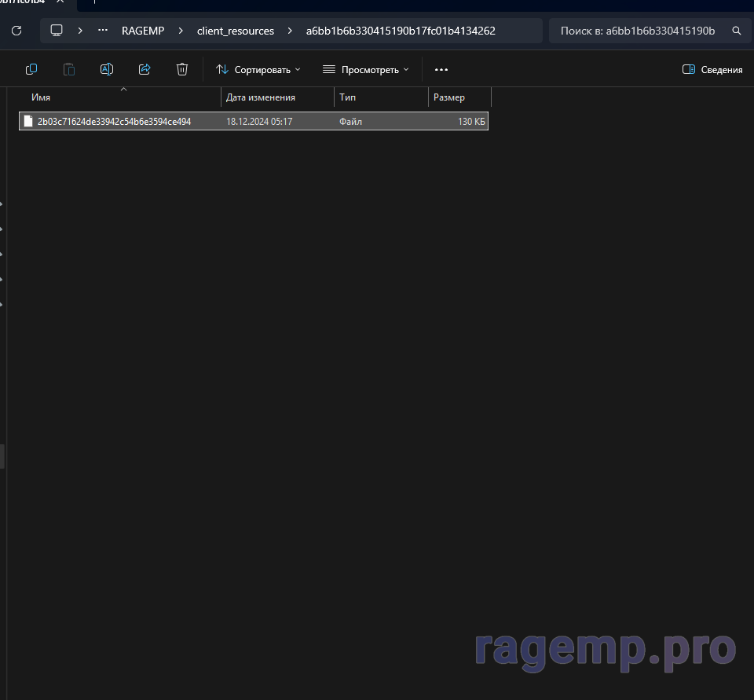Select the file icon of 2b03c71624de33942c54b6e3594ce494

(x=28, y=122)
